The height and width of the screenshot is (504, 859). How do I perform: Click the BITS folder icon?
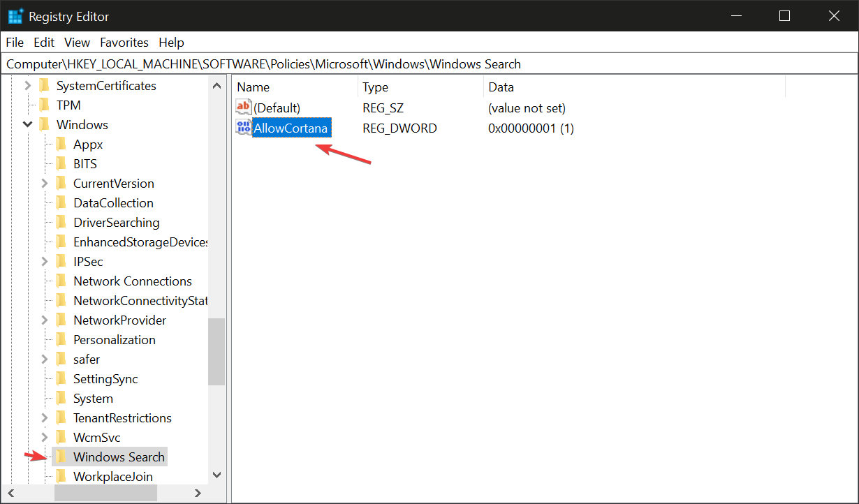(x=61, y=164)
